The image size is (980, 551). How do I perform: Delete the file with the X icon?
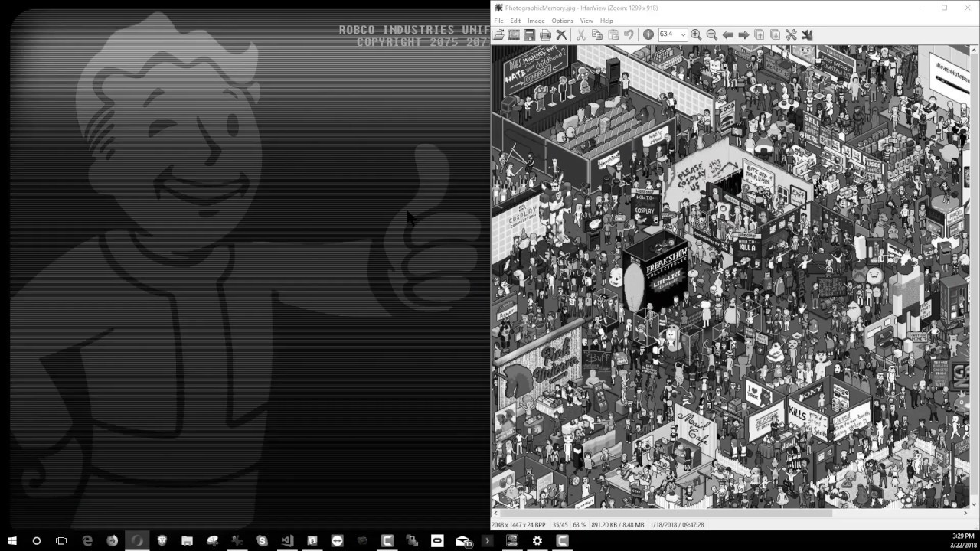pyautogui.click(x=561, y=34)
